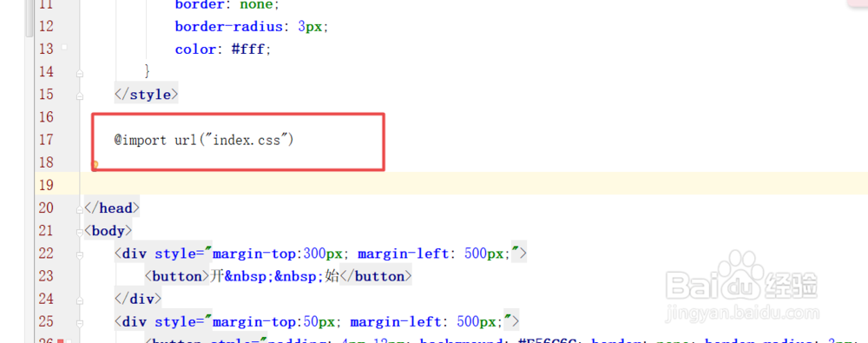Place cursor in the highlighted empty line 19
The height and width of the screenshot is (343, 868).
tap(475, 183)
